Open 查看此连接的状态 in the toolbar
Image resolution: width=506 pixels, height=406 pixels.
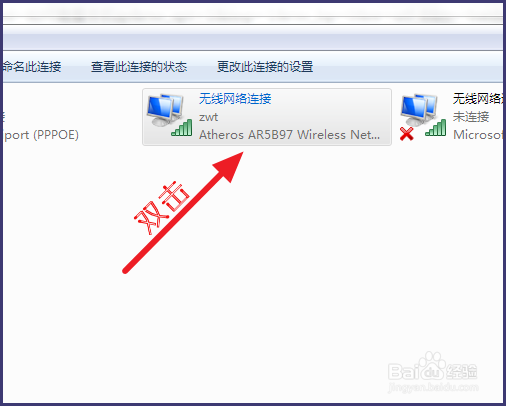(139, 67)
